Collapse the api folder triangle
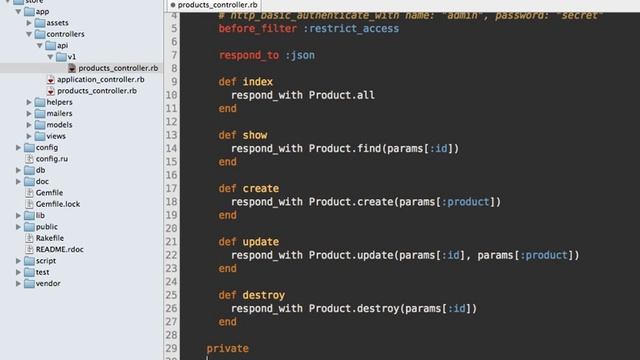Viewport: 640px width, 360px height. coord(40,46)
